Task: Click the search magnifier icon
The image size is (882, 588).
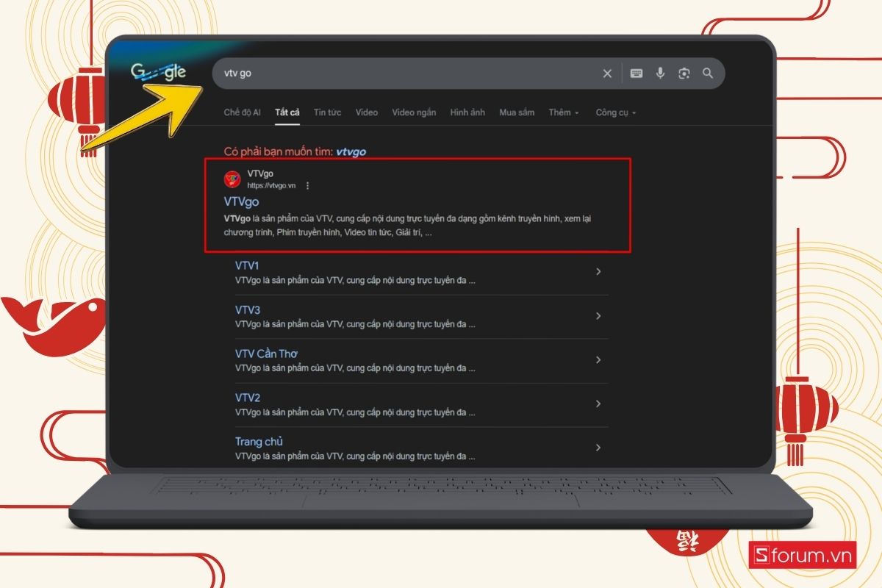Action: (x=708, y=73)
